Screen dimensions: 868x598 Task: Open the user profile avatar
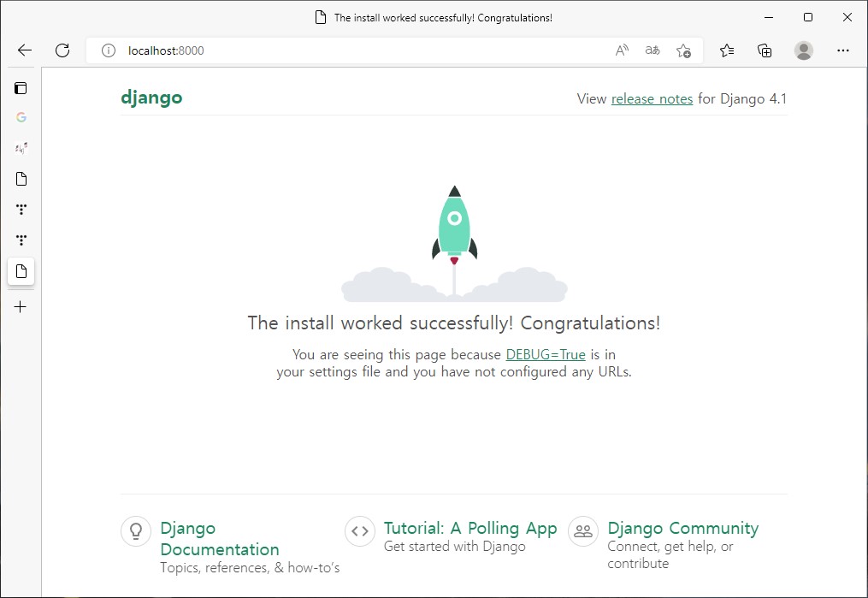tap(804, 50)
